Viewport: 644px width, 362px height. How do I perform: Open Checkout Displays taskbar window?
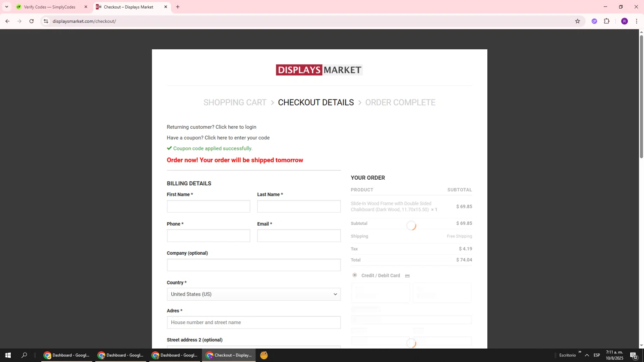pyautogui.click(x=229, y=355)
